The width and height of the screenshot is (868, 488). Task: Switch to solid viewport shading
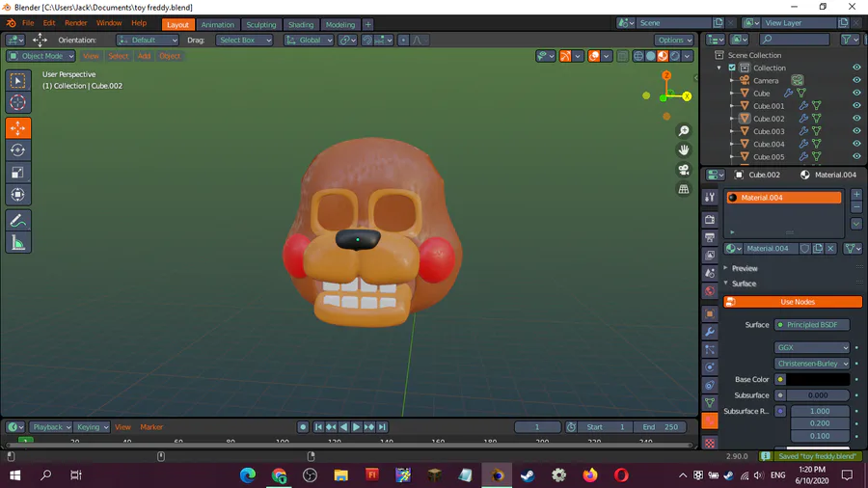click(650, 56)
